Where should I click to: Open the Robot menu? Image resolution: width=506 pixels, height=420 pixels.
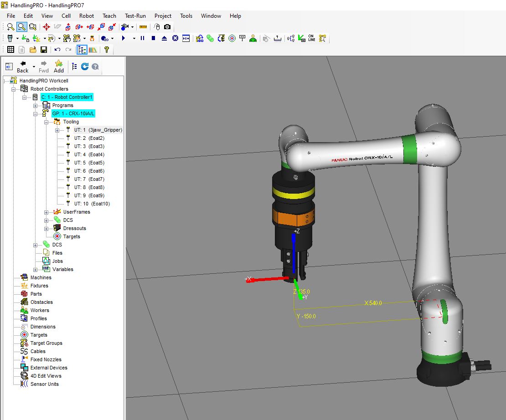tap(87, 16)
